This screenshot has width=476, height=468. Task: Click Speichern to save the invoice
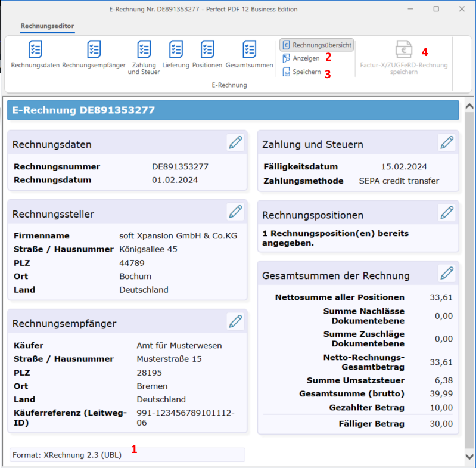coord(302,72)
